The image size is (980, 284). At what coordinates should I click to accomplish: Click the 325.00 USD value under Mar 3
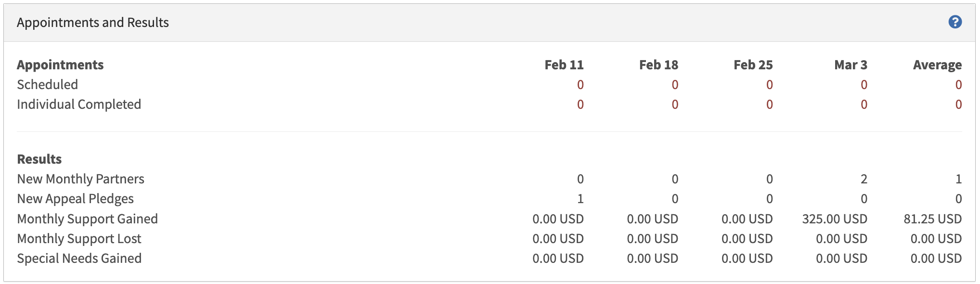pos(835,219)
